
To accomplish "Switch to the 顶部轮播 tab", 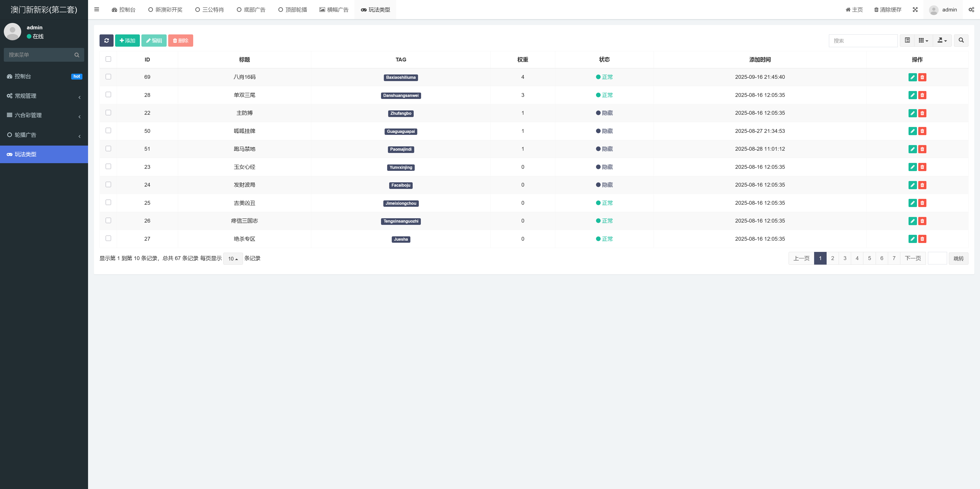I will (x=292, y=9).
